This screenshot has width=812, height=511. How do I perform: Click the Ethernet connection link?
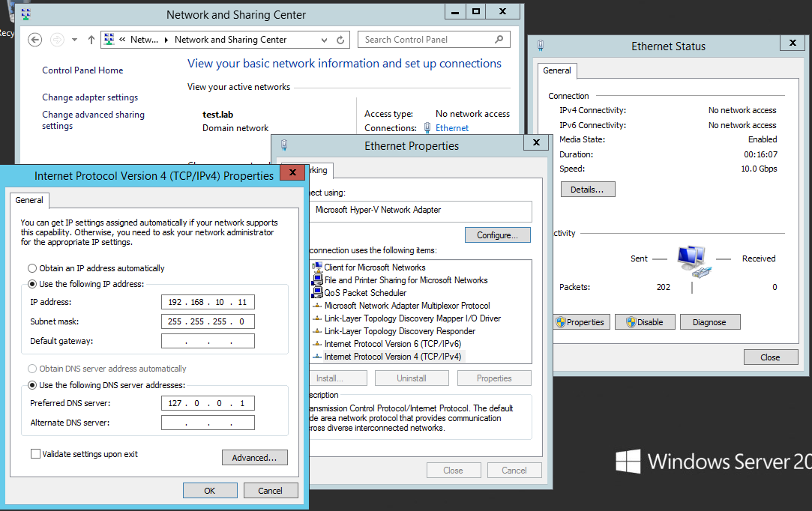452,128
